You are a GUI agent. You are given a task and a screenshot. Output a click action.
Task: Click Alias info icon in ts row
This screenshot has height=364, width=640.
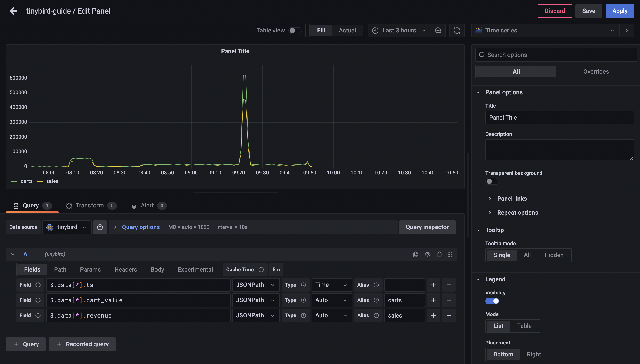click(x=376, y=285)
